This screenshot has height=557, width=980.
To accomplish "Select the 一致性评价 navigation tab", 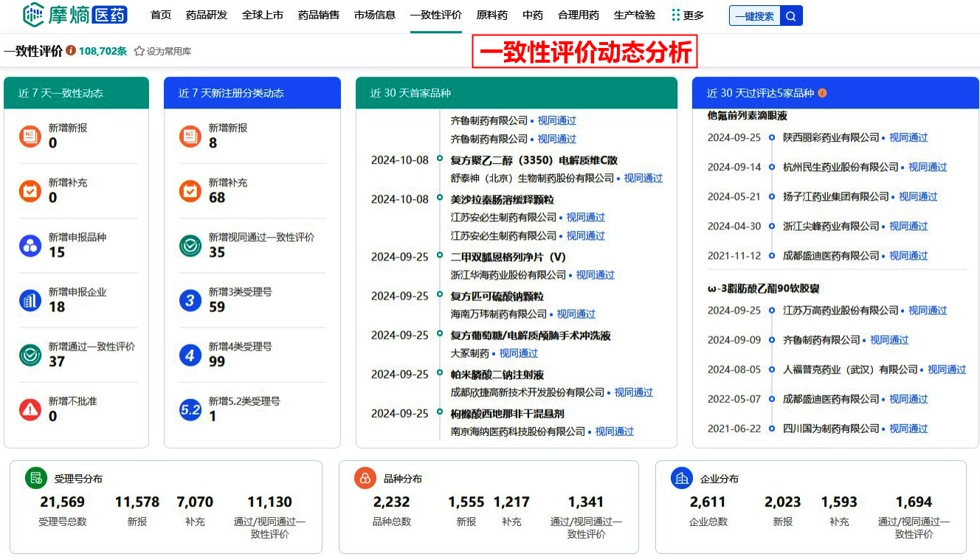I will coord(435,15).
